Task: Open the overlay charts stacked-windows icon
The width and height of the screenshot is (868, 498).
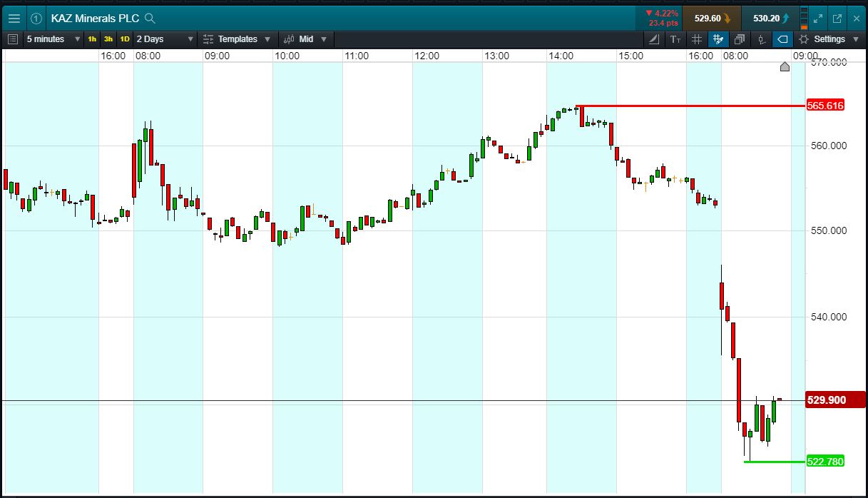Action: [740, 39]
